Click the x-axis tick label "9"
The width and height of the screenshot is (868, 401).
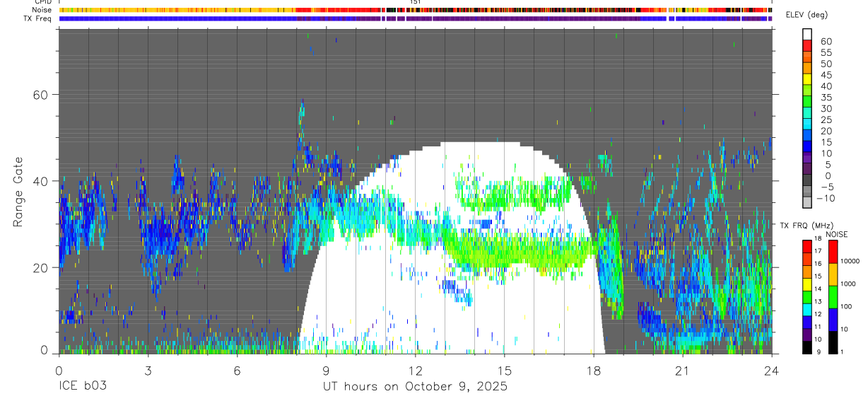coord(326,370)
